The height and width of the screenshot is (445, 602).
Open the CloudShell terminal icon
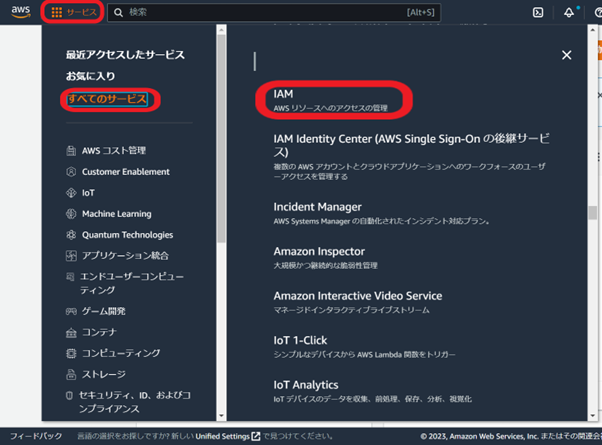click(538, 13)
